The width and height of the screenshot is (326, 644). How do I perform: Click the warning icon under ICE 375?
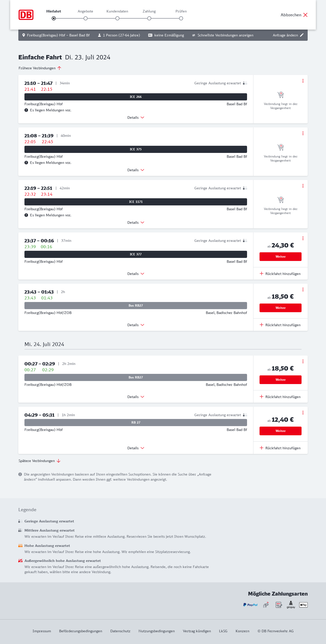pyautogui.click(x=26, y=163)
